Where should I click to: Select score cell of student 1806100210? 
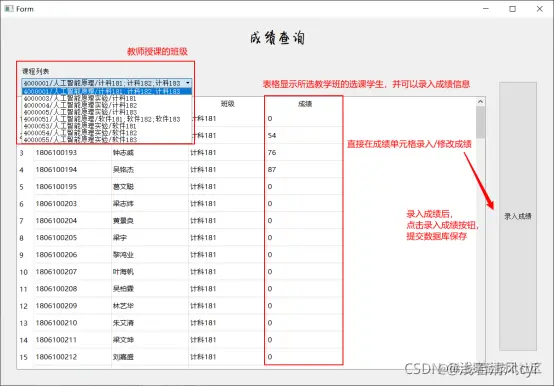(x=304, y=323)
